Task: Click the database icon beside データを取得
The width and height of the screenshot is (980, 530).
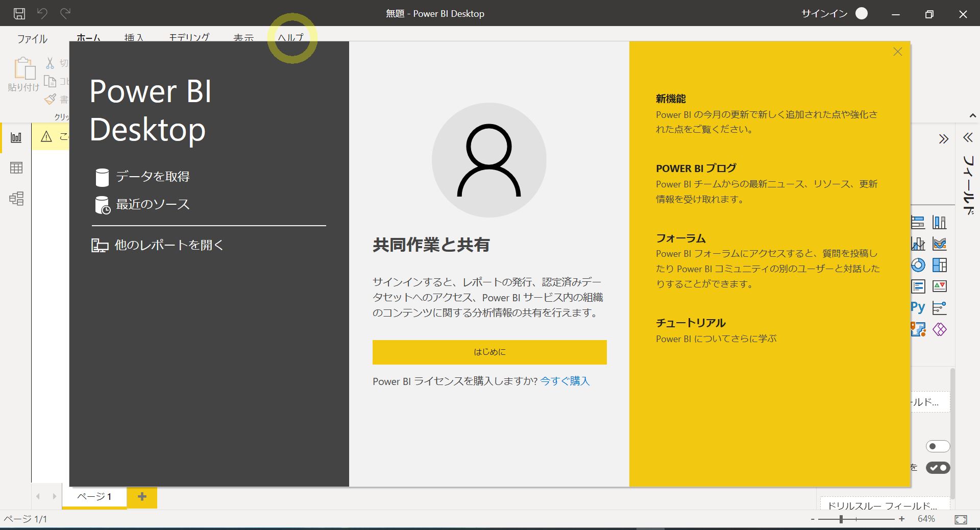Action: tap(102, 177)
